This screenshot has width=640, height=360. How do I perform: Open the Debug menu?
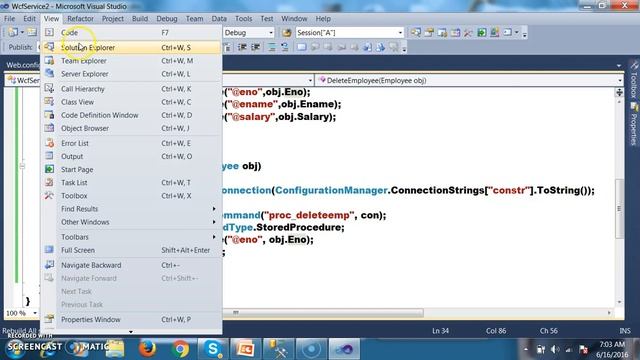167,19
